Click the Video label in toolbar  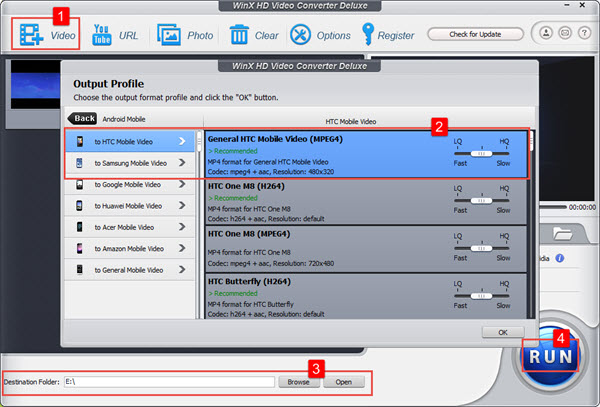tap(63, 35)
